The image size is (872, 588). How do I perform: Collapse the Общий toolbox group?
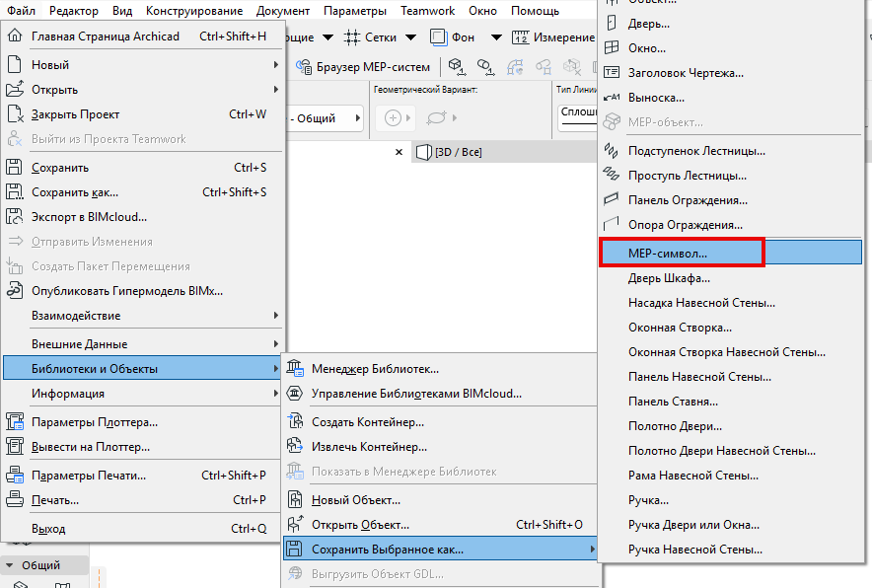pos(10,565)
